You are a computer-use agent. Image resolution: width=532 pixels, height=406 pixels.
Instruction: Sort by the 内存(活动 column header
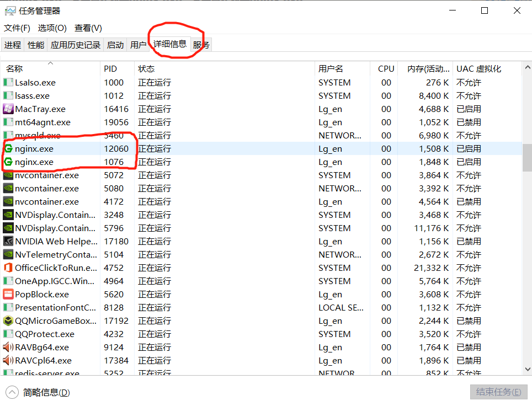[x=425, y=69]
